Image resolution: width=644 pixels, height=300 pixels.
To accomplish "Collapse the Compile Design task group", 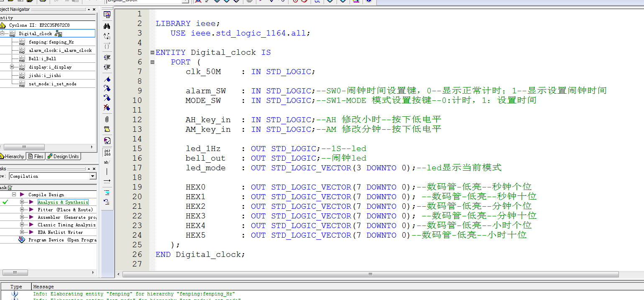I will coord(14,195).
